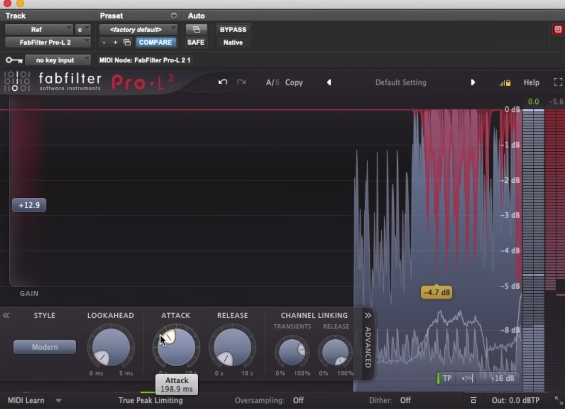This screenshot has width=565, height=409.
Task: Go to previous preset with left arrow
Action: point(329,83)
